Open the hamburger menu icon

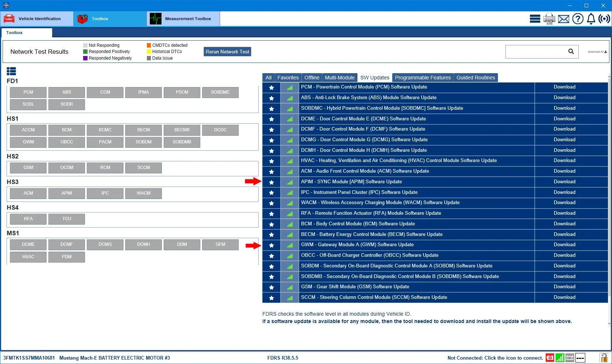(535, 19)
